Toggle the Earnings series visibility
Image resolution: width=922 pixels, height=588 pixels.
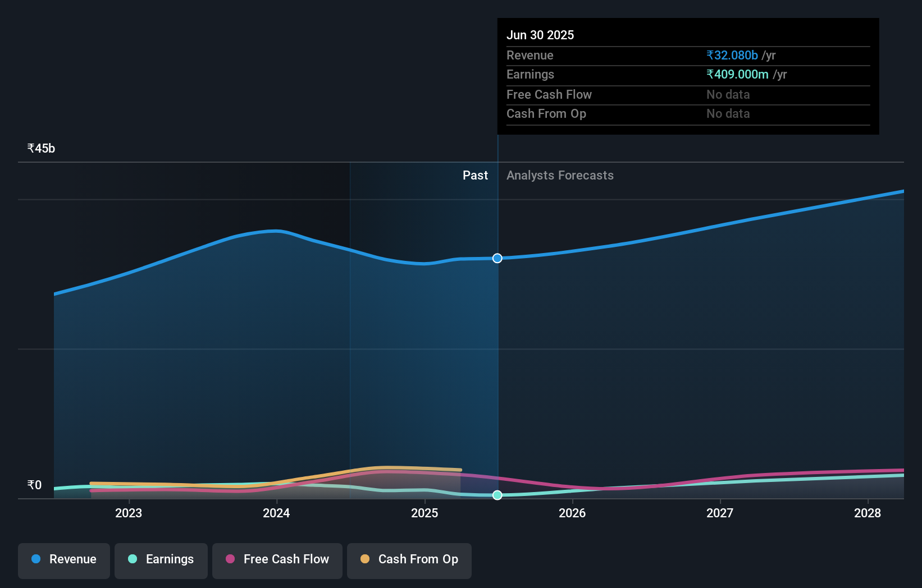tap(161, 561)
